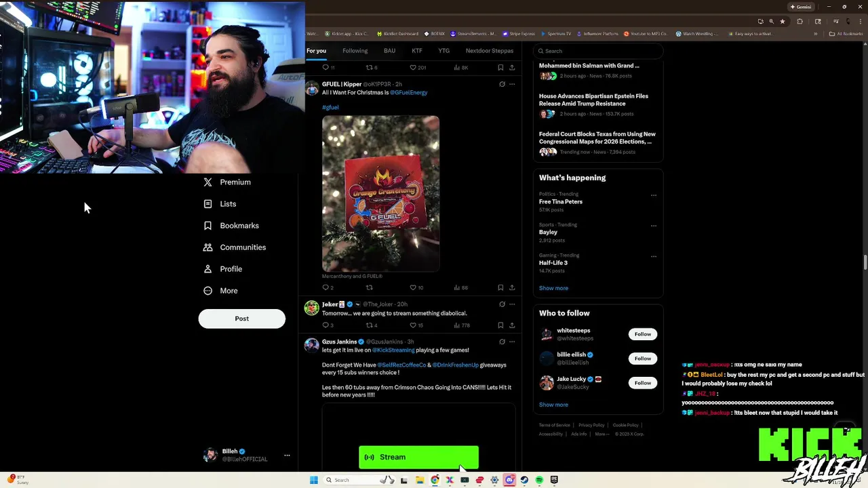Follow whitesteeps
This screenshot has width=868, height=488.
(643, 334)
